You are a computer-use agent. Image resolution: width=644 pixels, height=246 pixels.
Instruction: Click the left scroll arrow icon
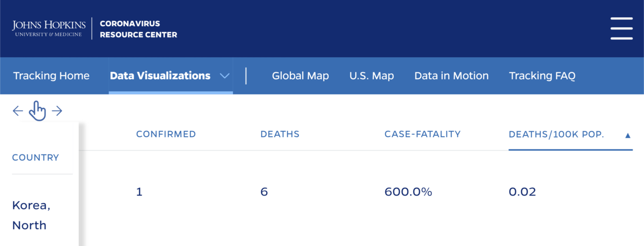click(x=18, y=111)
